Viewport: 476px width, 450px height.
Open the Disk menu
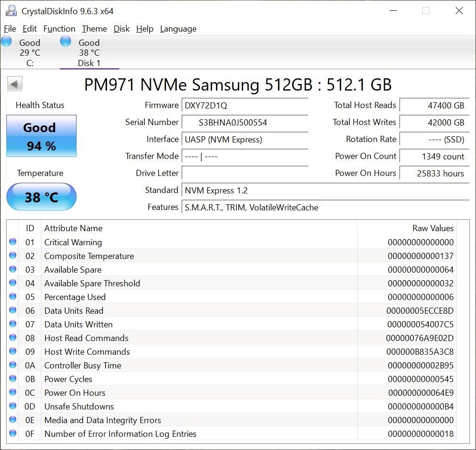(x=122, y=29)
